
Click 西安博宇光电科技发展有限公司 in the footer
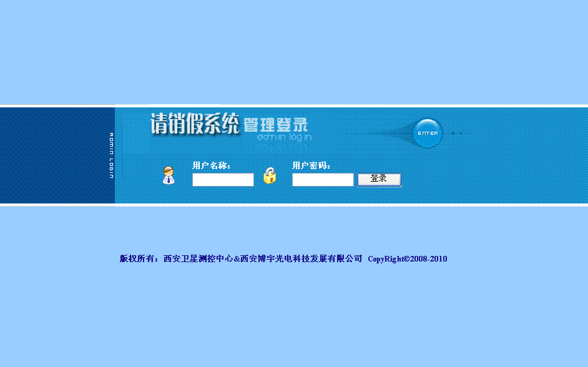301,258
